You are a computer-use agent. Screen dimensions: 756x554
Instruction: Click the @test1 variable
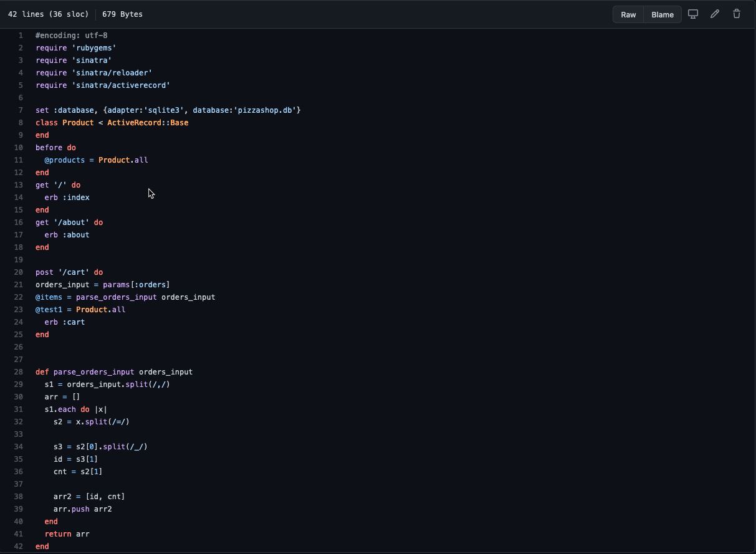point(49,310)
